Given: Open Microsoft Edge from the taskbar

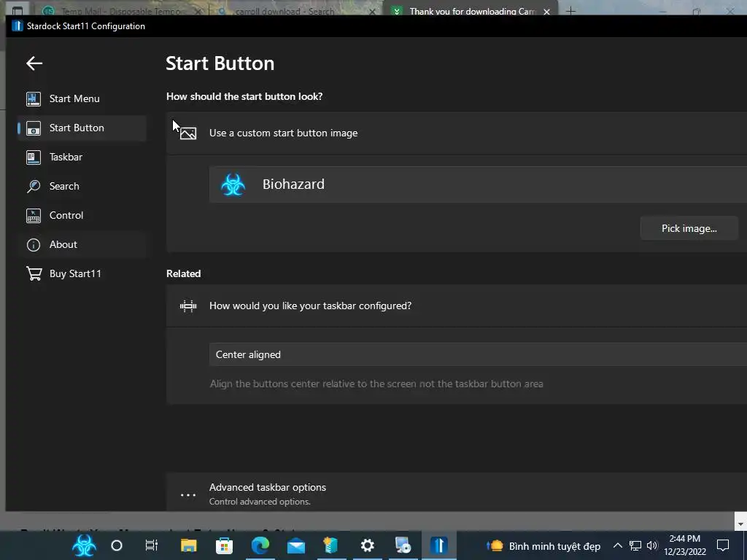Looking at the screenshot, I should (x=260, y=545).
